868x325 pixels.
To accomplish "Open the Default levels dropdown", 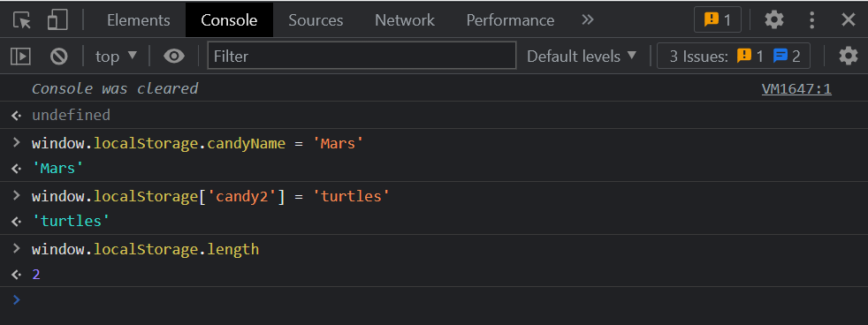I will 582,57.
